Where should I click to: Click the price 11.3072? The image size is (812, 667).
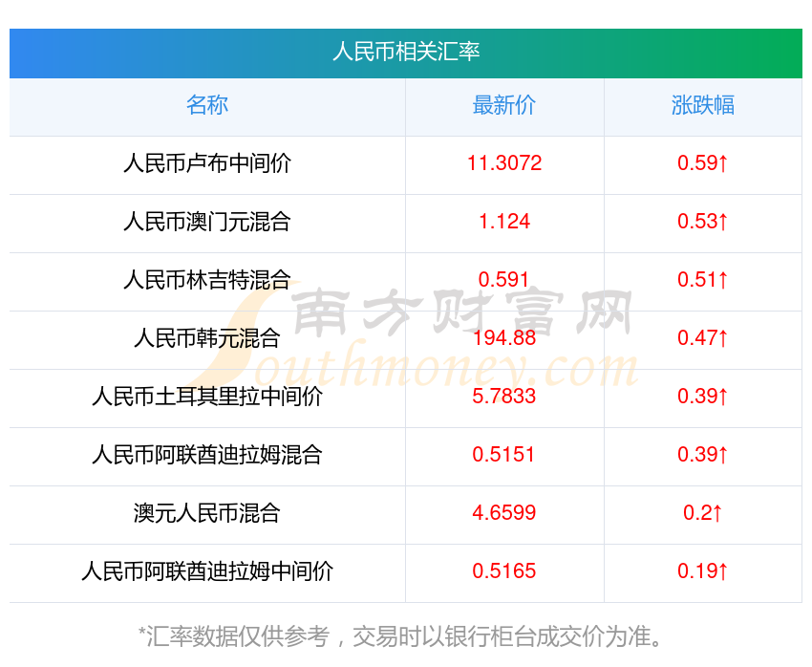[x=504, y=163]
